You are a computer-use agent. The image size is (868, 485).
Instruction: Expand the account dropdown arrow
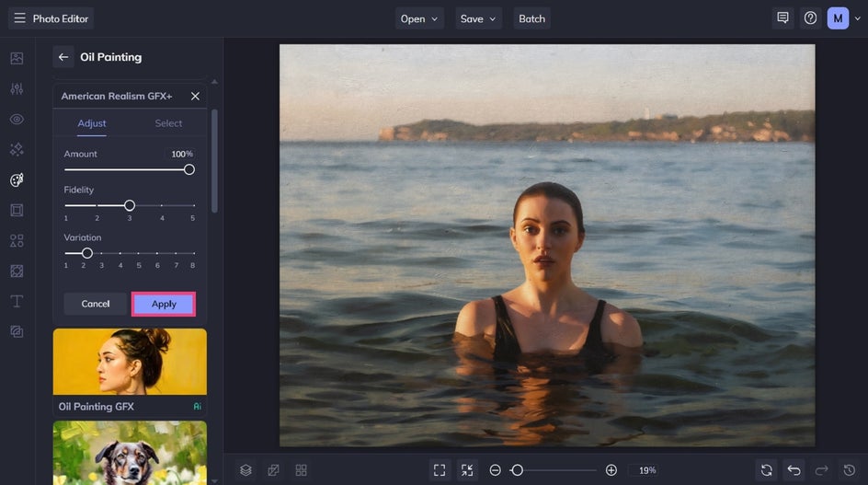pos(858,18)
